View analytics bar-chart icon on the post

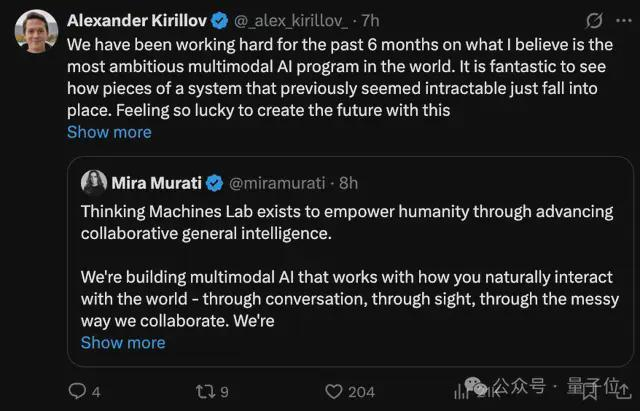(456, 392)
